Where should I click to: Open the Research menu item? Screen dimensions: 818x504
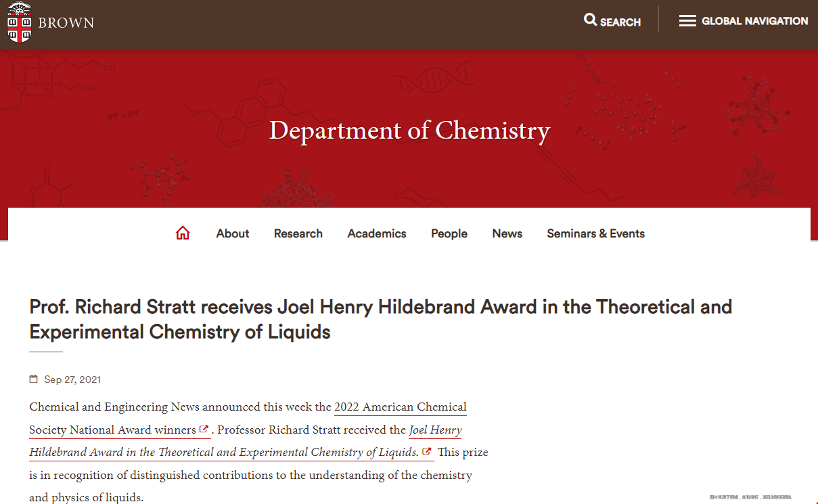point(298,233)
